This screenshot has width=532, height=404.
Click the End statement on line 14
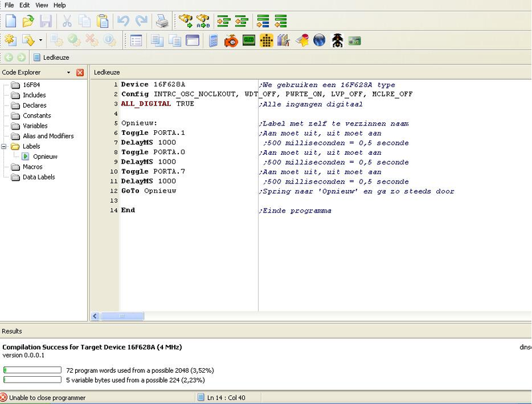coord(128,210)
